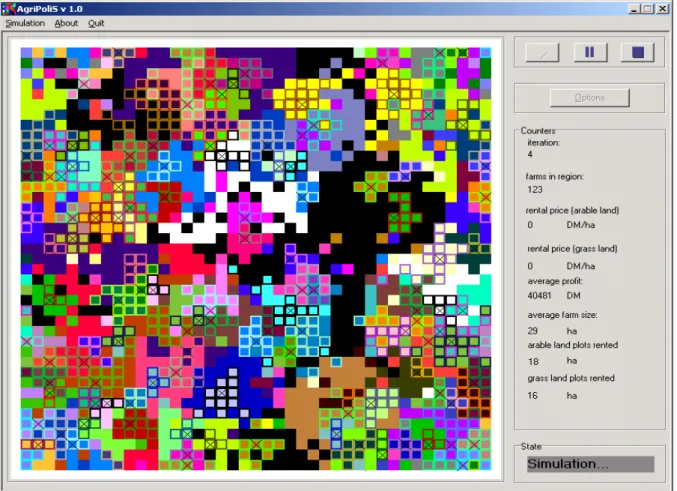Pause the running simulation
The image size is (677, 491).
tap(590, 53)
